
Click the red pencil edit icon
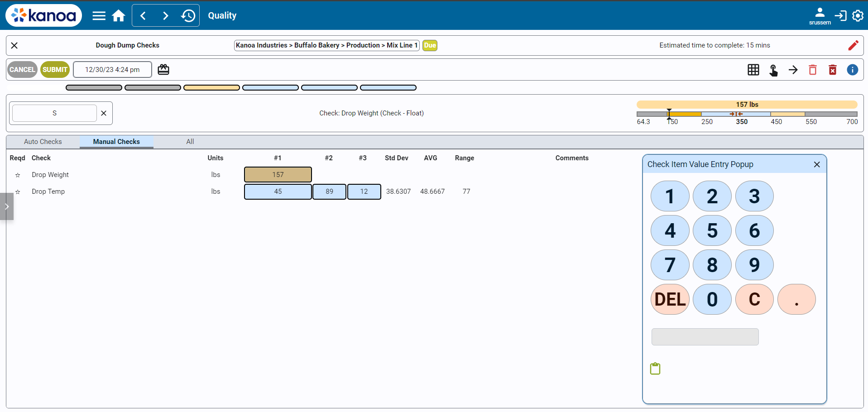(x=853, y=45)
